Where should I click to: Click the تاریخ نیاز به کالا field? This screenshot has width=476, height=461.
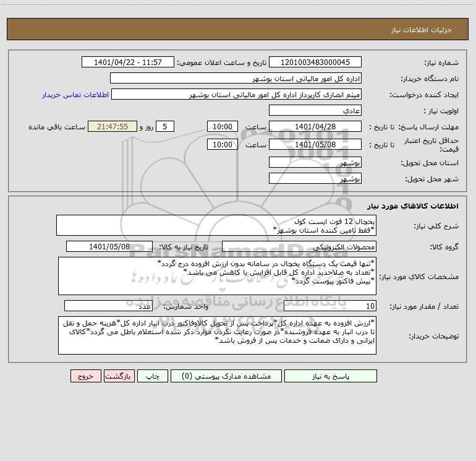point(109,246)
